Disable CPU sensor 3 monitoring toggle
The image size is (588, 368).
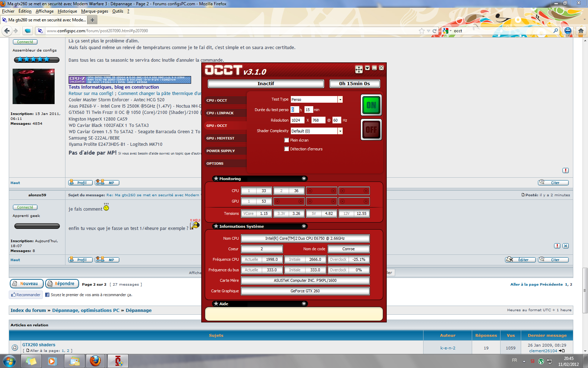pyautogui.click(x=333, y=191)
